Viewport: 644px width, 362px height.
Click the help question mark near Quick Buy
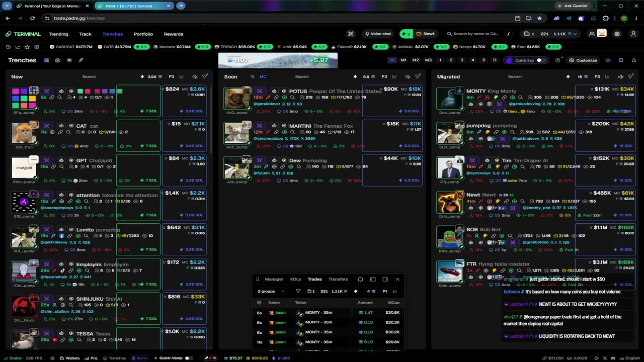click(x=557, y=60)
